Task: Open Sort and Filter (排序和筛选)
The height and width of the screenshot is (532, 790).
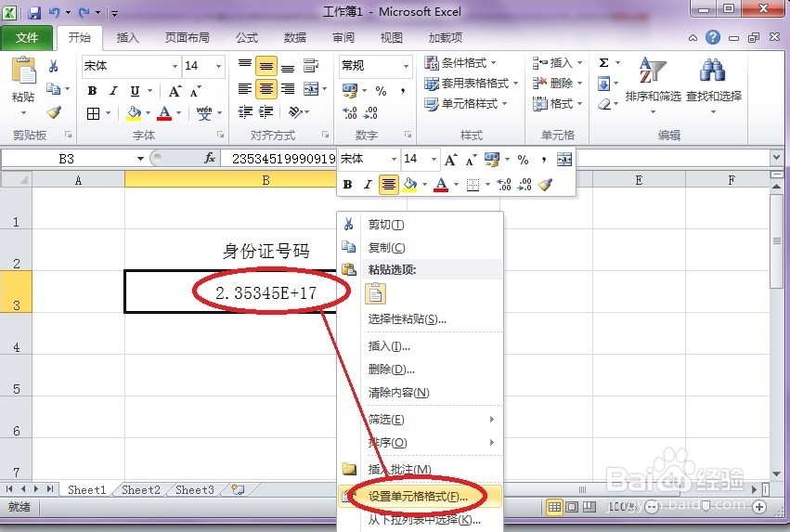Action: pos(653,84)
